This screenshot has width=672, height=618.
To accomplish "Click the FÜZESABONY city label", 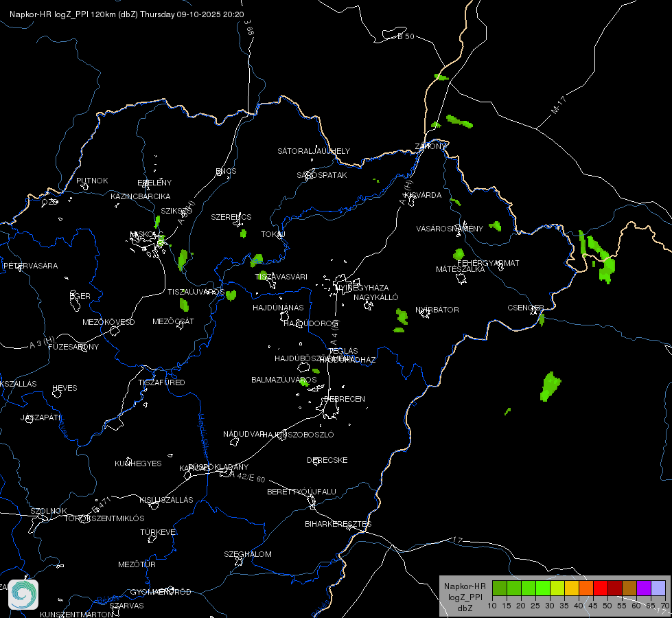I will click(73, 347).
